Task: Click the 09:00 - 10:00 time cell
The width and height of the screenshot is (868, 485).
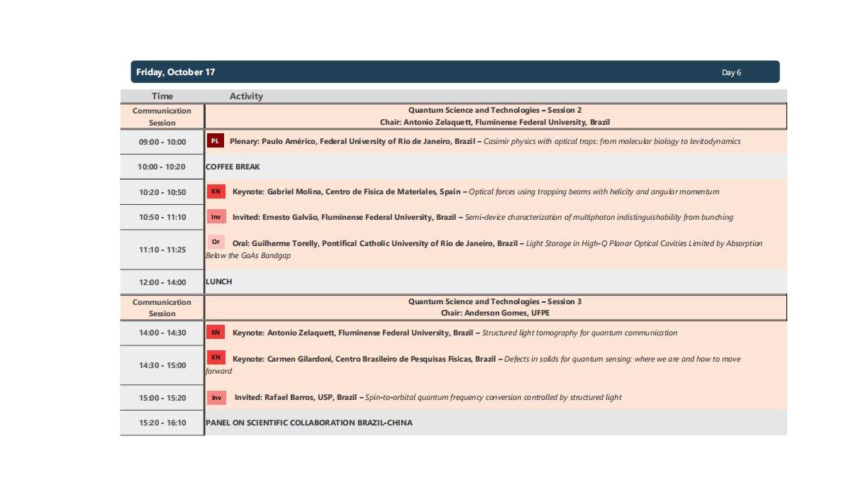Action: click(162, 142)
